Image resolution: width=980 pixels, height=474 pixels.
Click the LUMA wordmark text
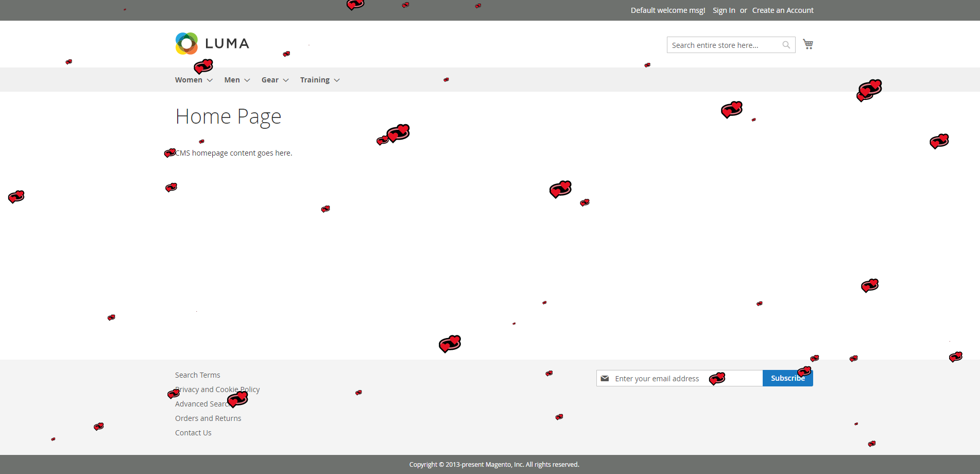227,44
